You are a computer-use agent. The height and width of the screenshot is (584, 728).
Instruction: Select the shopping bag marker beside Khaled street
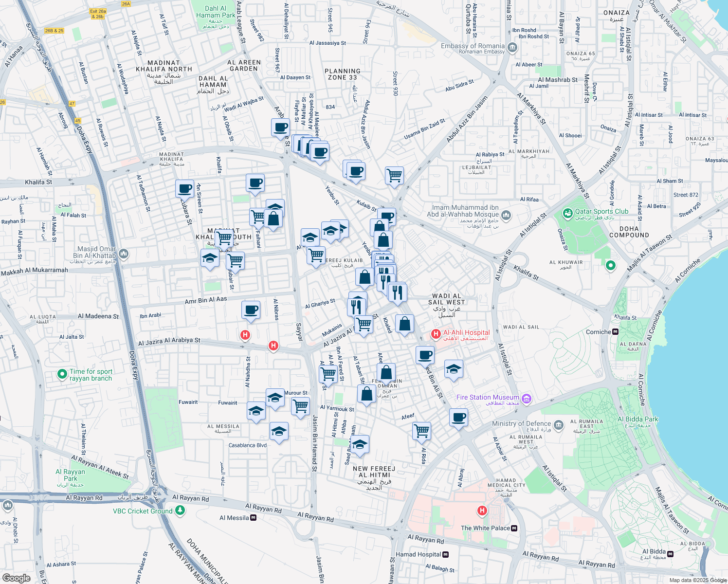[x=404, y=325]
